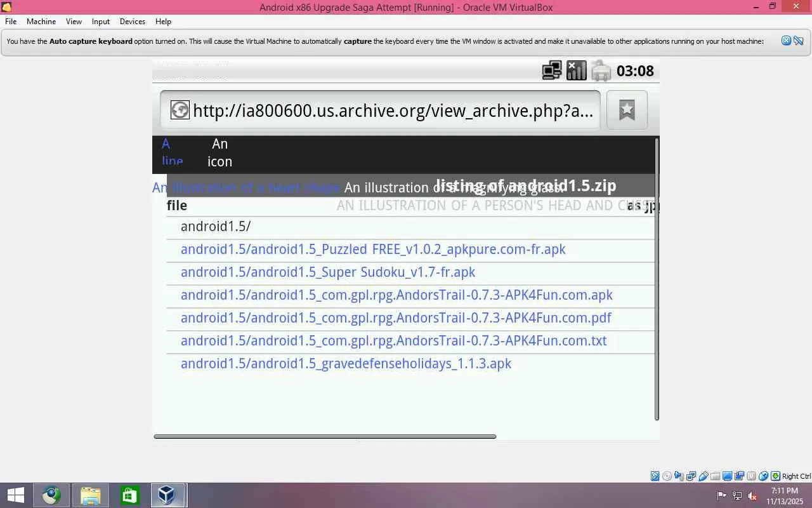Click the Android signal strength icon
812x508 pixels.
pyautogui.click(x=576, y=70)
